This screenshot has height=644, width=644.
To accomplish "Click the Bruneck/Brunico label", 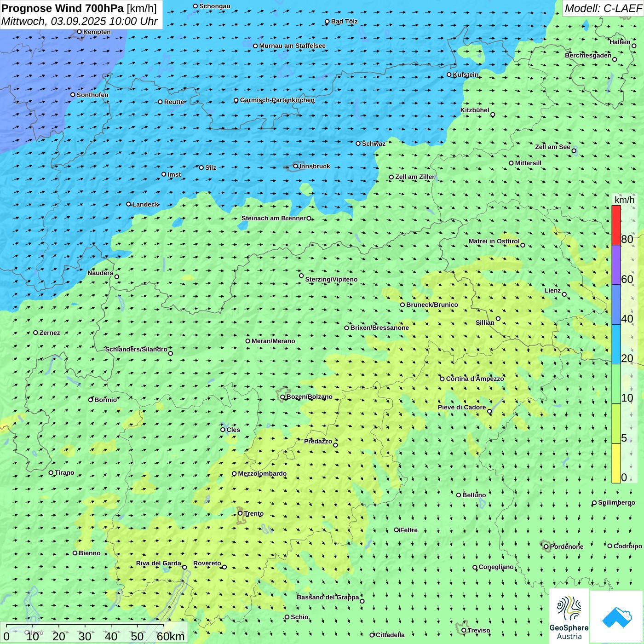I will coord(432,305).
